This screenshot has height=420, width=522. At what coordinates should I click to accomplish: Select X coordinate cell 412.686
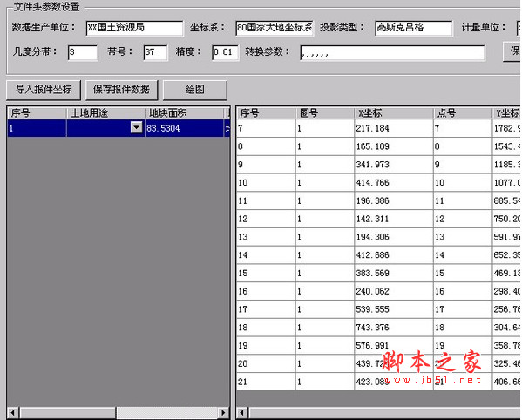tap(394, 255)
